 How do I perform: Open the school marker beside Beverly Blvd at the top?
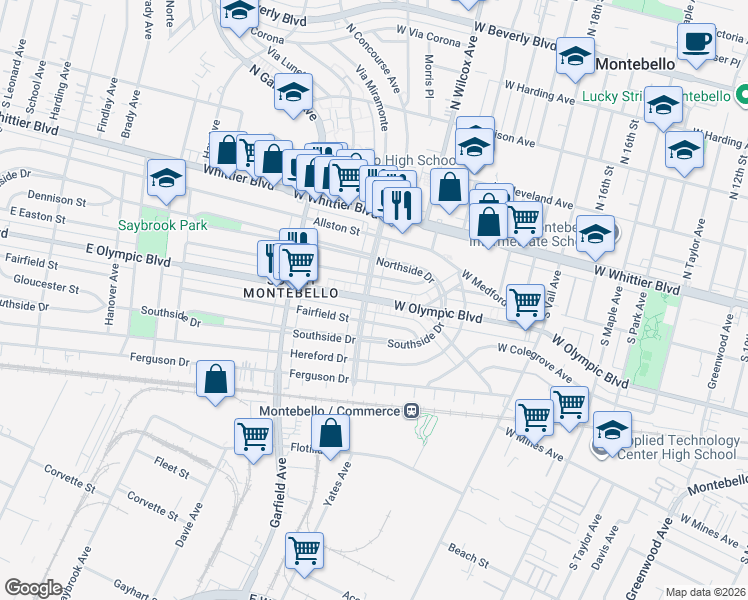(239, 13)
